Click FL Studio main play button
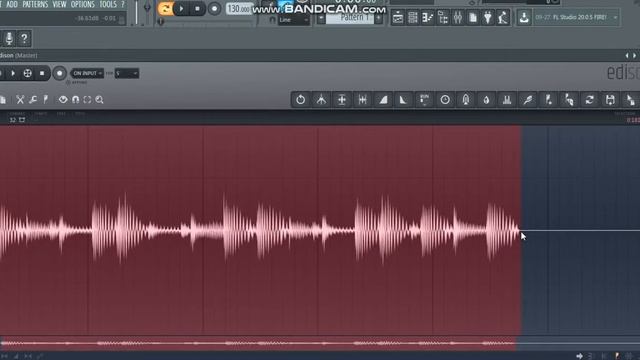 point(181,9)
